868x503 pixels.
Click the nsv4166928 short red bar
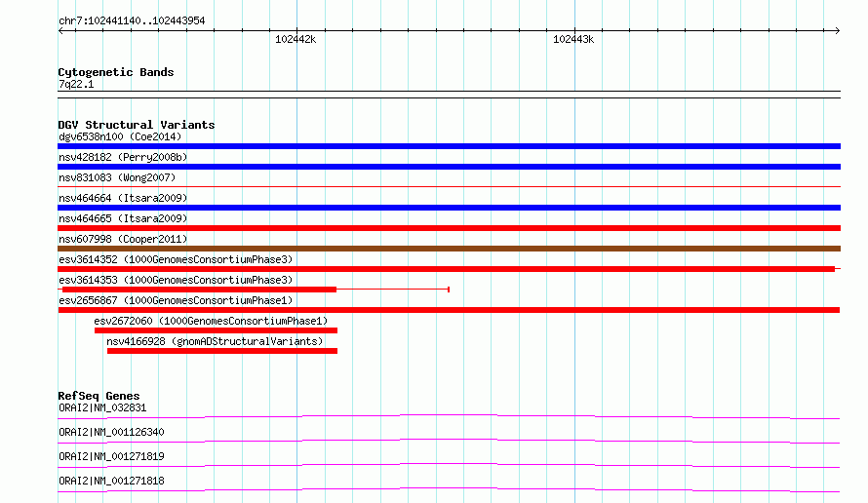[222, 351]
